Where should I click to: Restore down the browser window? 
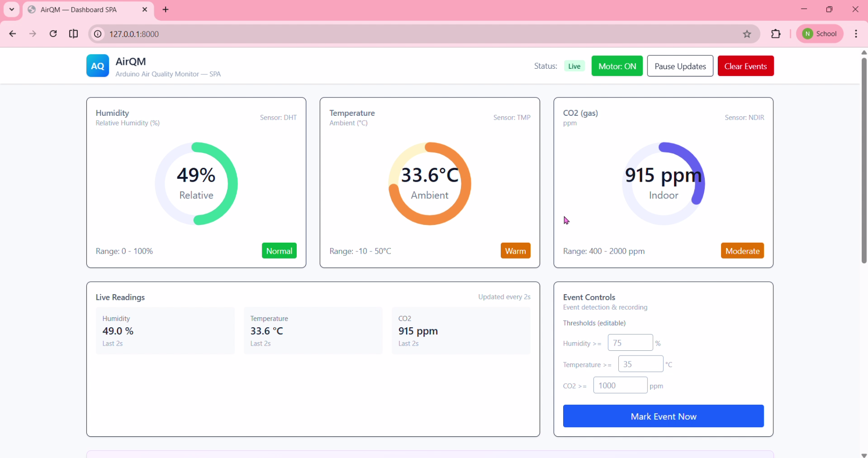[829, 9]
